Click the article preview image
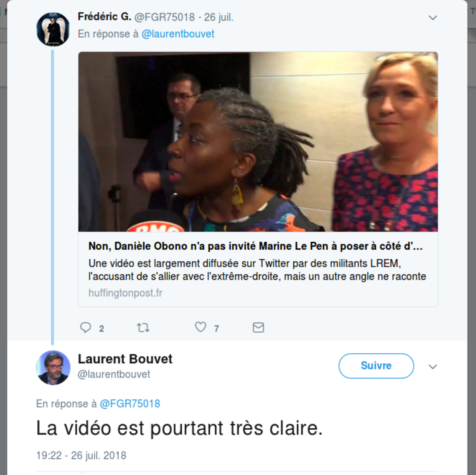Screen dimensions: 476x475 pyautogui.click(x=258, y=142)
